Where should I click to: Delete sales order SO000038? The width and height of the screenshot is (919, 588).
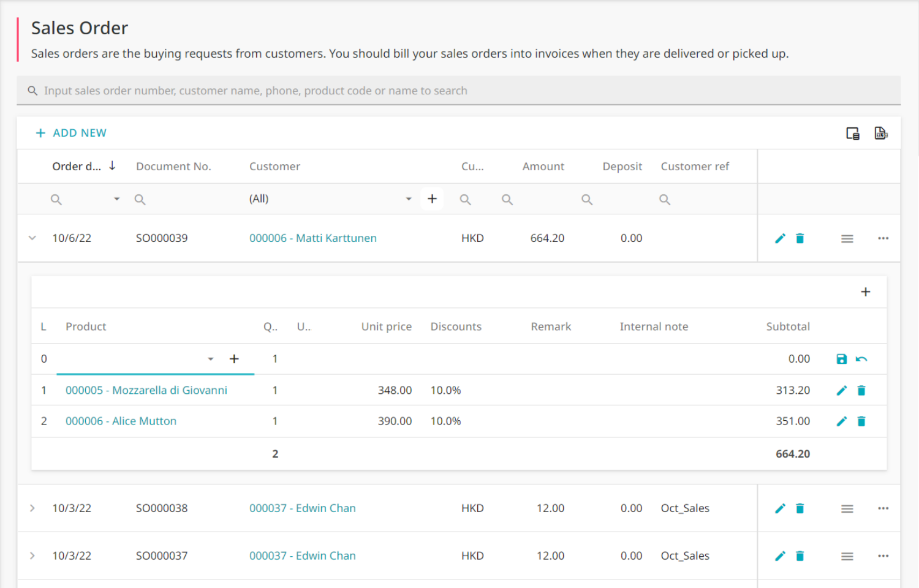800,508
